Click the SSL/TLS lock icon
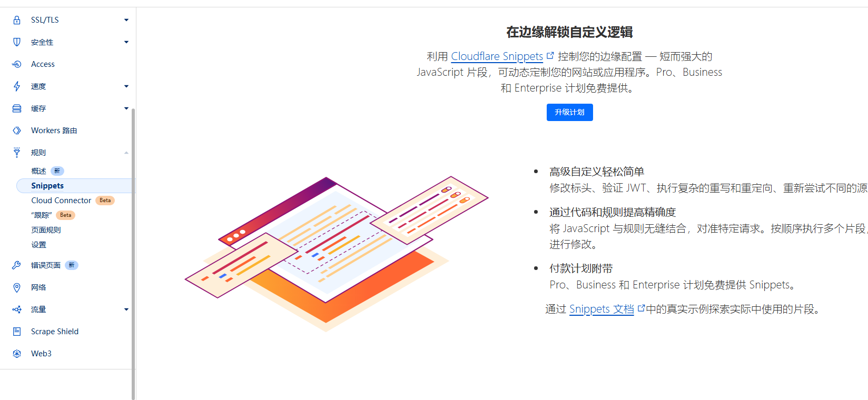 click(17, 20)
